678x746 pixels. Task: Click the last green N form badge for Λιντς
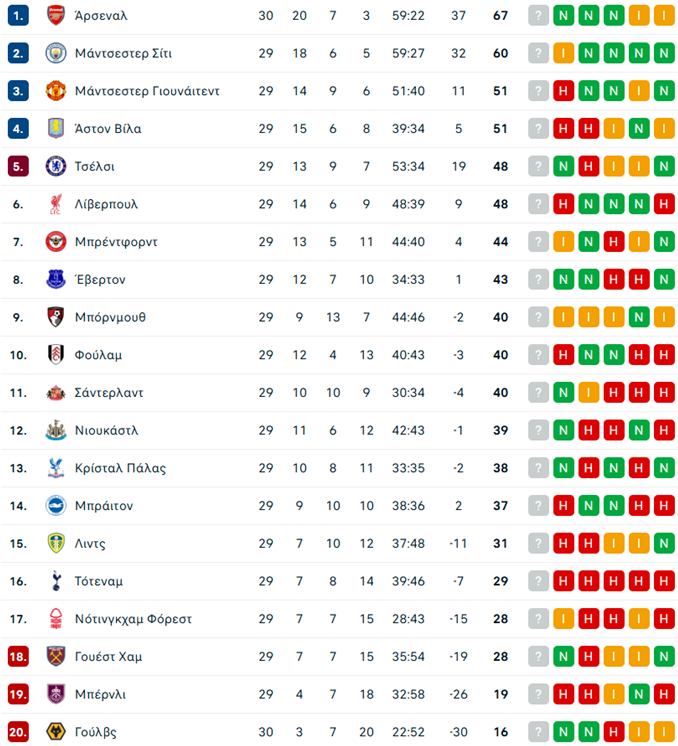(x=663, y=543)
